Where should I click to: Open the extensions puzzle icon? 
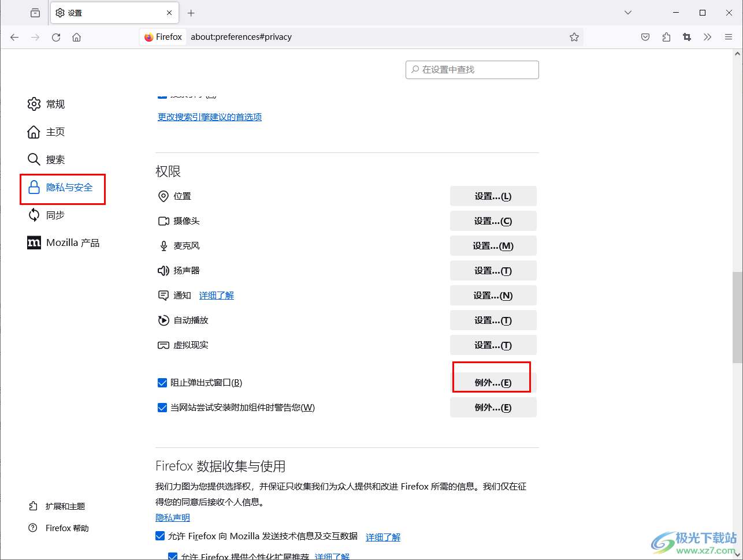666,37
